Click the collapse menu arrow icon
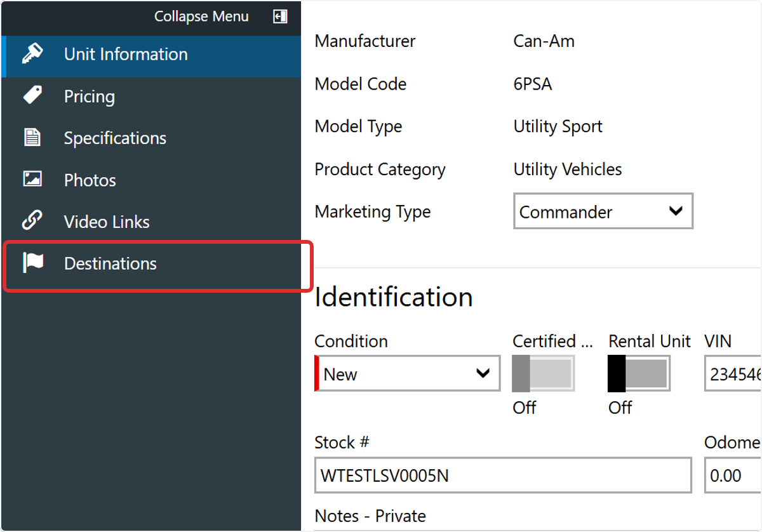 [x=280, y=17]
